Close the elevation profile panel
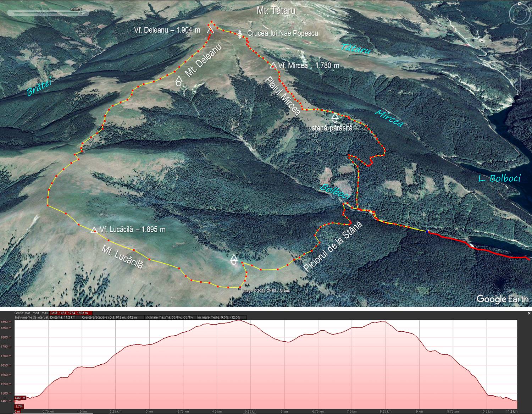532x414 pixels. [529, 313]
